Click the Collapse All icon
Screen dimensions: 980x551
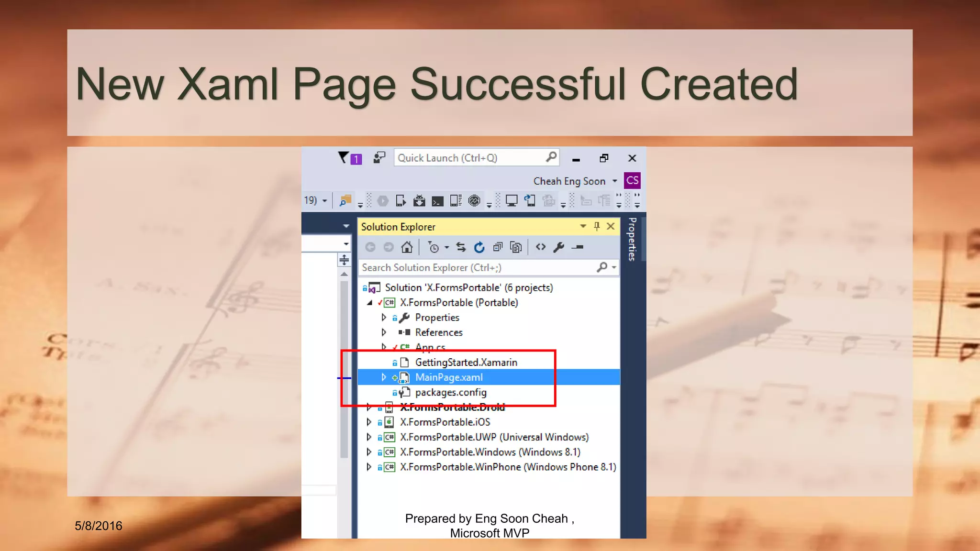point(498,247)
